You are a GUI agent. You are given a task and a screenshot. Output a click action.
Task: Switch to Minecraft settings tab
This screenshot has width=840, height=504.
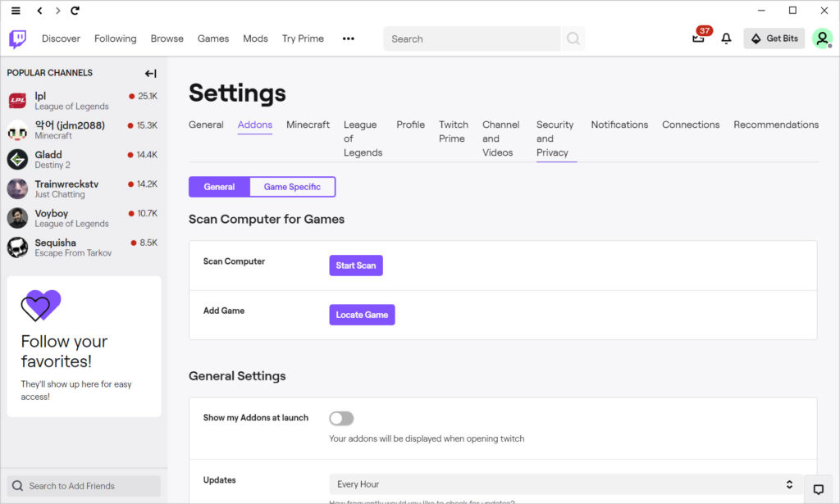tap(308, 125)
